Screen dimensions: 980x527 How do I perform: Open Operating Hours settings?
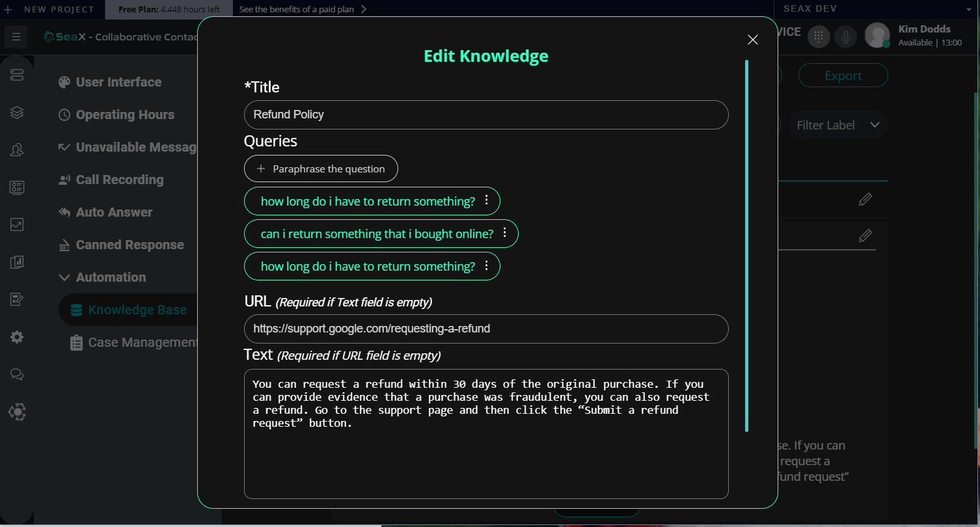click(x=125, y=115)
